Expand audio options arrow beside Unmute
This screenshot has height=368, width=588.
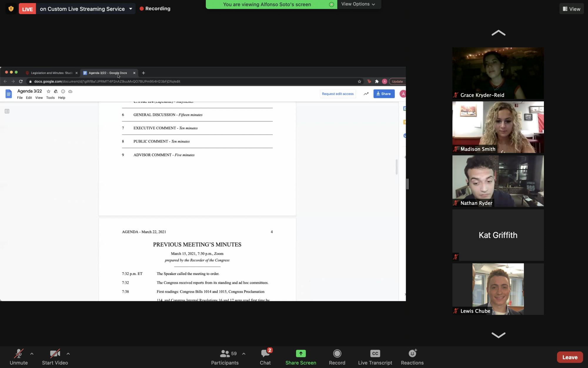point(32,354)
